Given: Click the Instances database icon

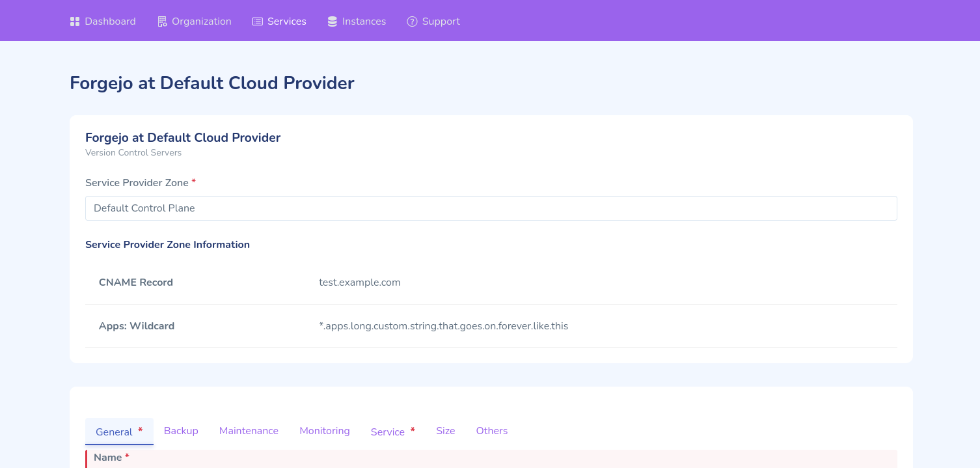Looking at the screenshot, I should pyautogui.click(x=333, y=21).
